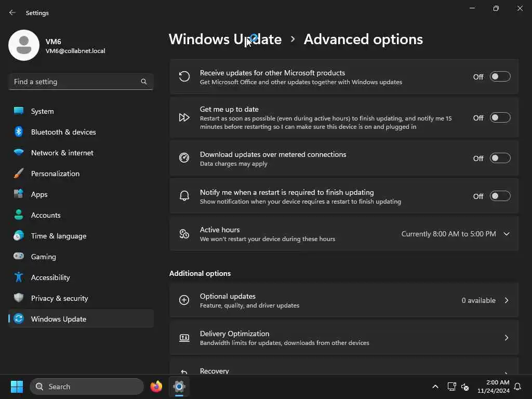532x399 pixels.
Task: Click the Personalization paintbrush icon
Action: 19,174
